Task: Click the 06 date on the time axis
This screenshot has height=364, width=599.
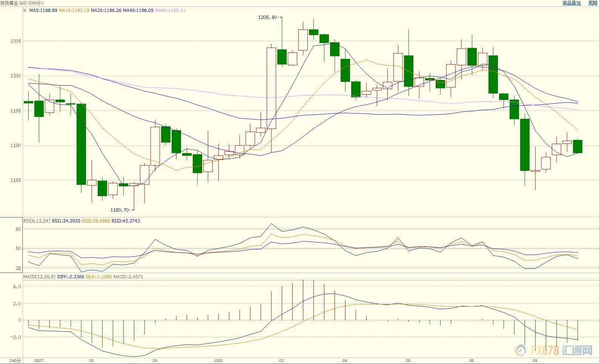Action: [x=472, y=361]
